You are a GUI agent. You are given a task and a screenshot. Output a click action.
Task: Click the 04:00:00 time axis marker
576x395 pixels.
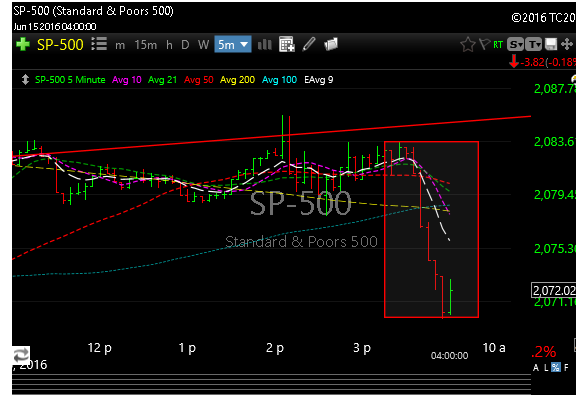(x=450, y=356)
